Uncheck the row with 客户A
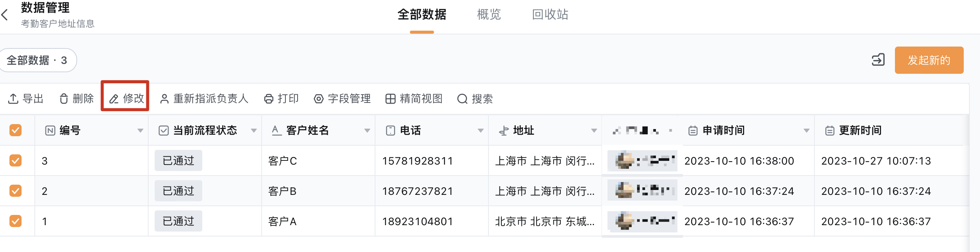This screenshot has width=980, height=252. tap(16, 221)
